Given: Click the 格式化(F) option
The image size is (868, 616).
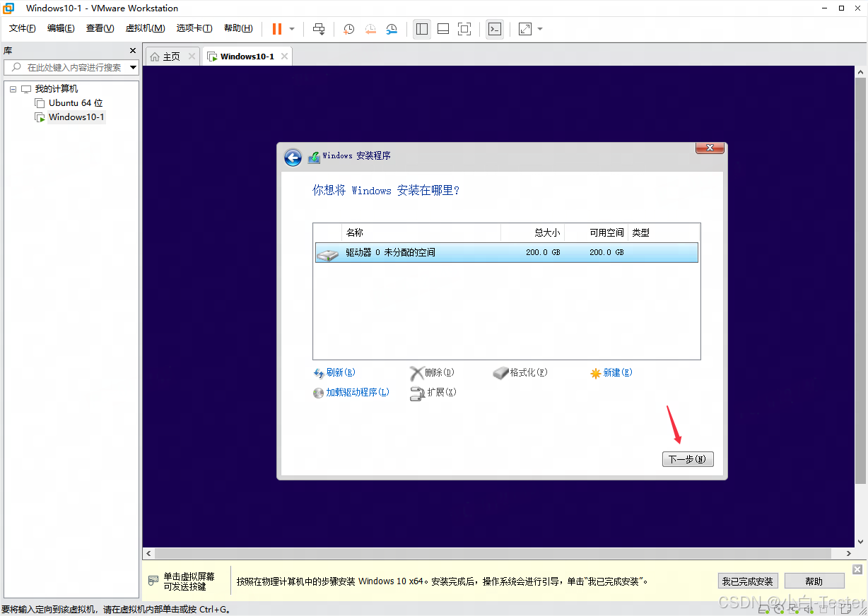Looking at the screenshot, I should coord(520,372).
